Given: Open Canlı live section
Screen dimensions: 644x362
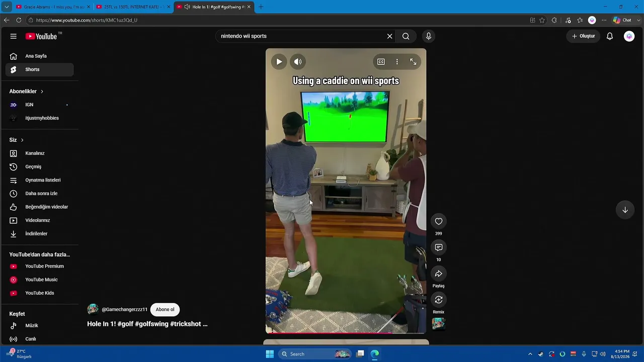Looking at the screenshot, I should pos(39,339).
